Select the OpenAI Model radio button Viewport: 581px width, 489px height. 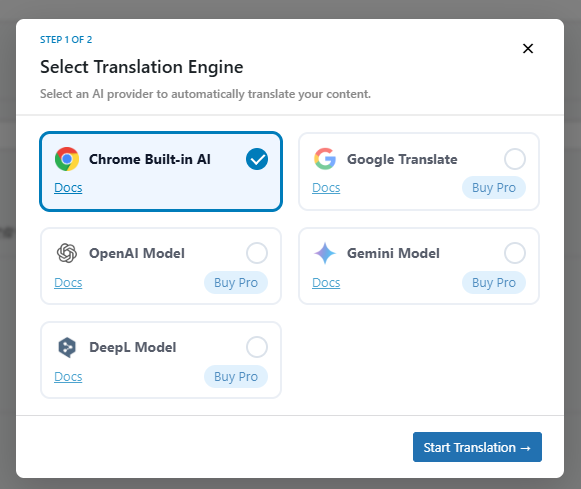(x=257, y=253)
